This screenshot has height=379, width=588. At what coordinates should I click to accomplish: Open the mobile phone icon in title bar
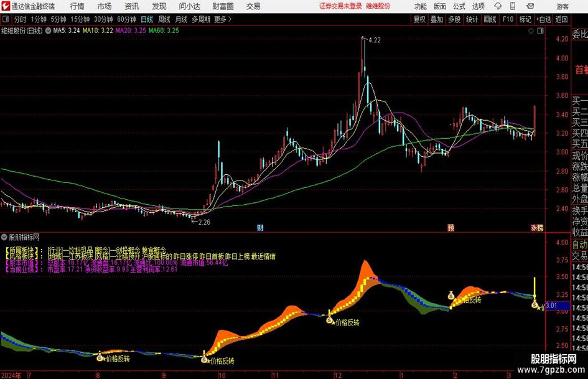(x=513, y=6)
